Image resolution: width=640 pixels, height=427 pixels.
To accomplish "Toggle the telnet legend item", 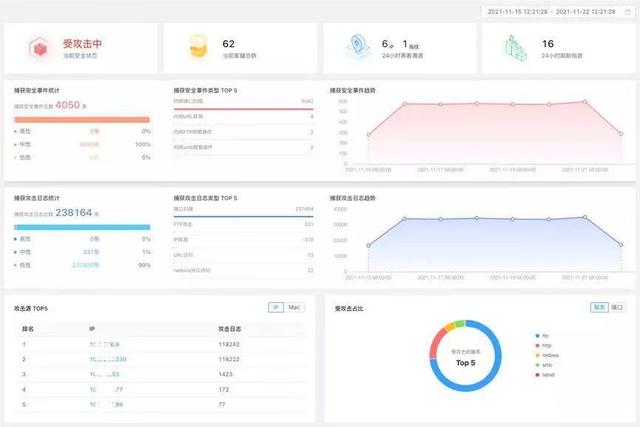I will [551, 377].
